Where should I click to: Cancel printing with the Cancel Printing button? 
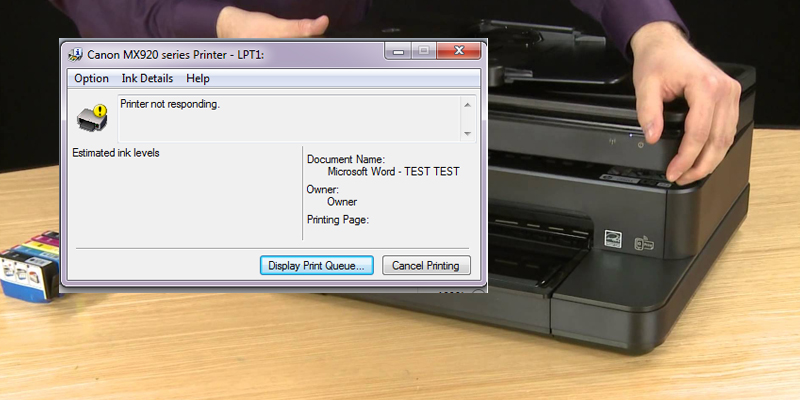[x=426, y=265]
